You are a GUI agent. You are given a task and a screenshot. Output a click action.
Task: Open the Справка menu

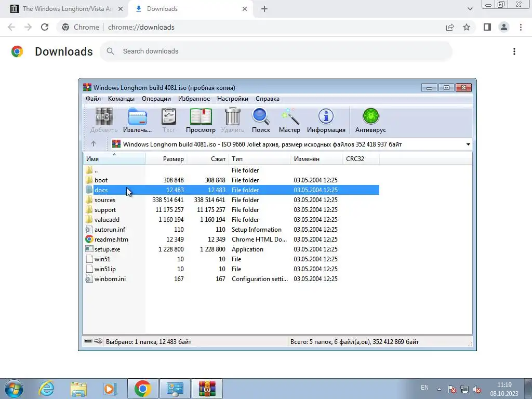(268, 99)
